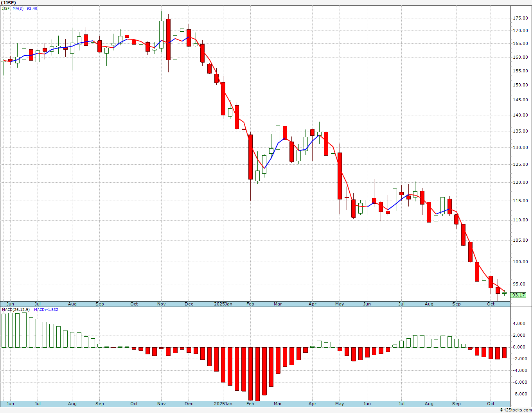
Task: Click the -4.000 MACD axis label
Action: click(519, 370)
